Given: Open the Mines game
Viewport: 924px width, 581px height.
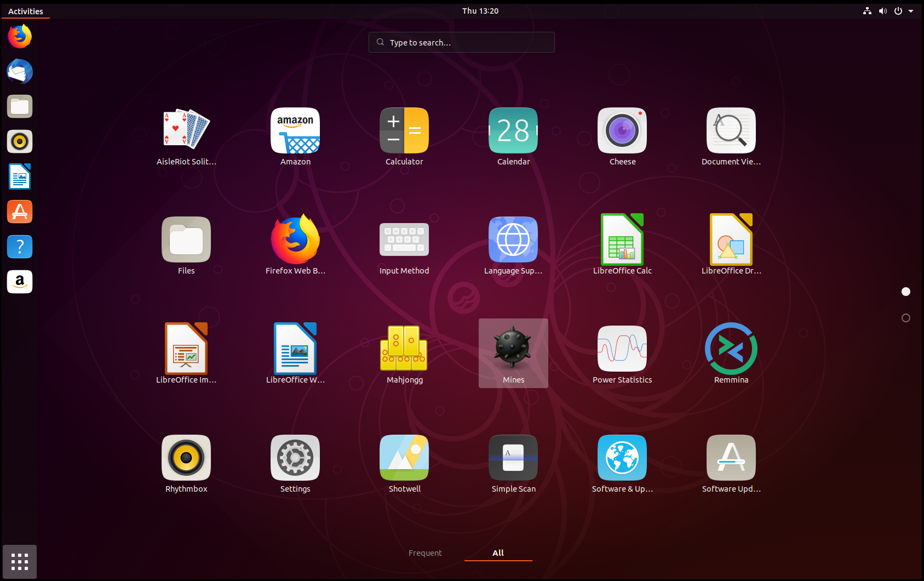Looking at the screenshot, I should click(513, 352).
